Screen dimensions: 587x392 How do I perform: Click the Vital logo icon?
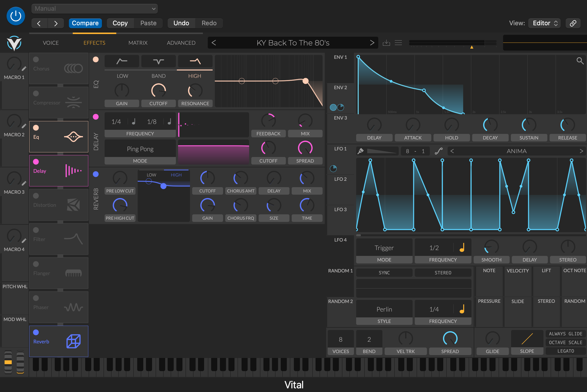[x=14, y=43]
